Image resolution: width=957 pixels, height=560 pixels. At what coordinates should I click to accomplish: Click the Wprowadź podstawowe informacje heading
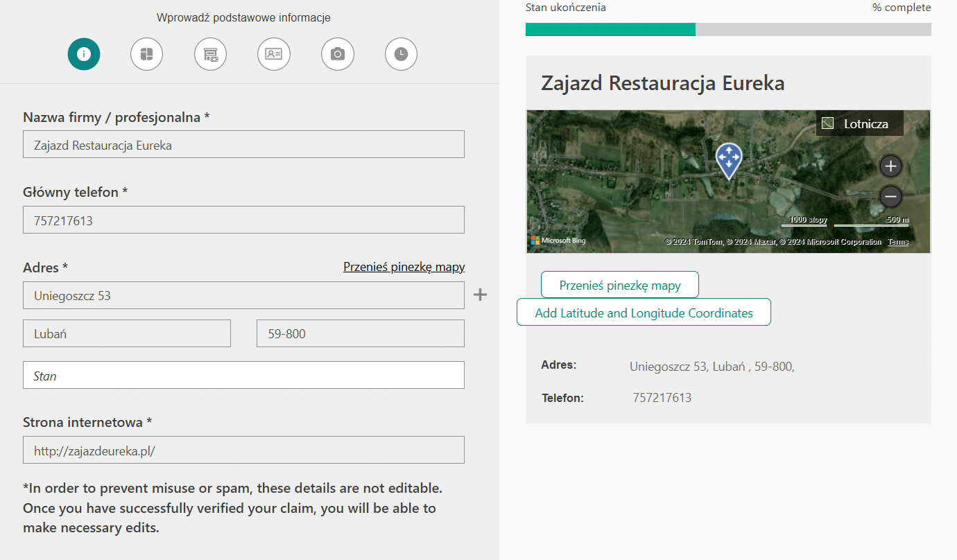click(x=243, y=17)
